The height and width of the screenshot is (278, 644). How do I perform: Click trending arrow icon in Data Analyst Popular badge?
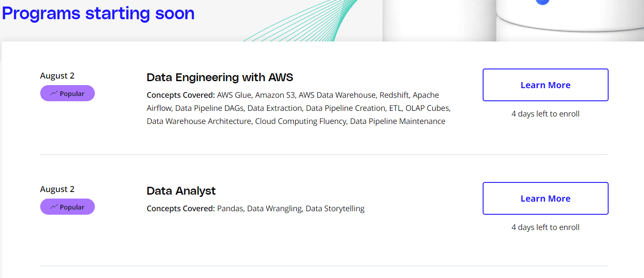coord(54,207)
